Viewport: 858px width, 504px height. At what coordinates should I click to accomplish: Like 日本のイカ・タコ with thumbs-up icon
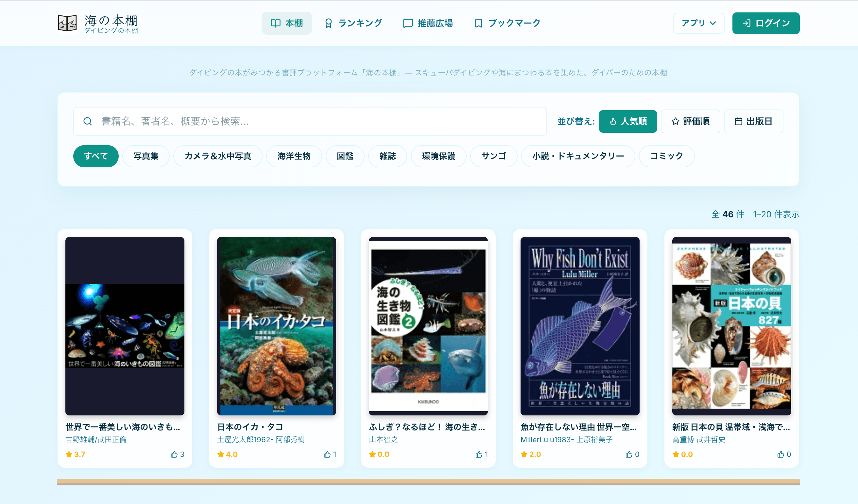point(327,454)
